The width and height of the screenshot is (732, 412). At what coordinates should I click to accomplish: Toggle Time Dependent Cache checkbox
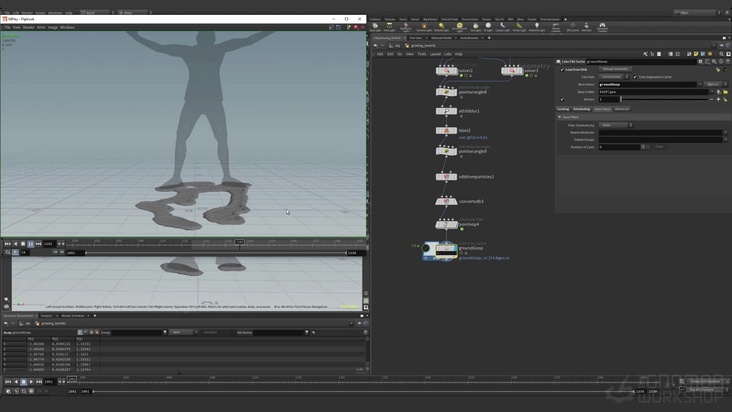[635, 77]
